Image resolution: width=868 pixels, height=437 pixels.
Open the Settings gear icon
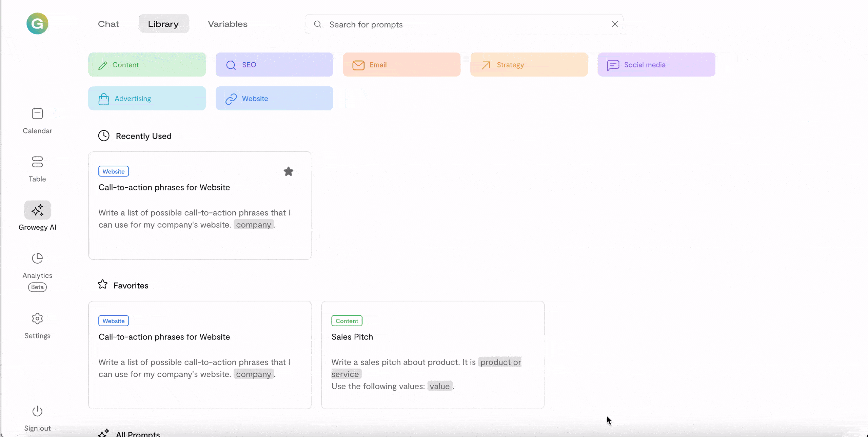point(37,319)
